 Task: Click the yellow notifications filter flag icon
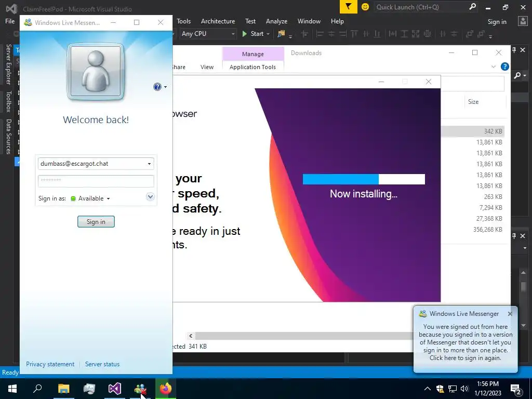point(349,7)
